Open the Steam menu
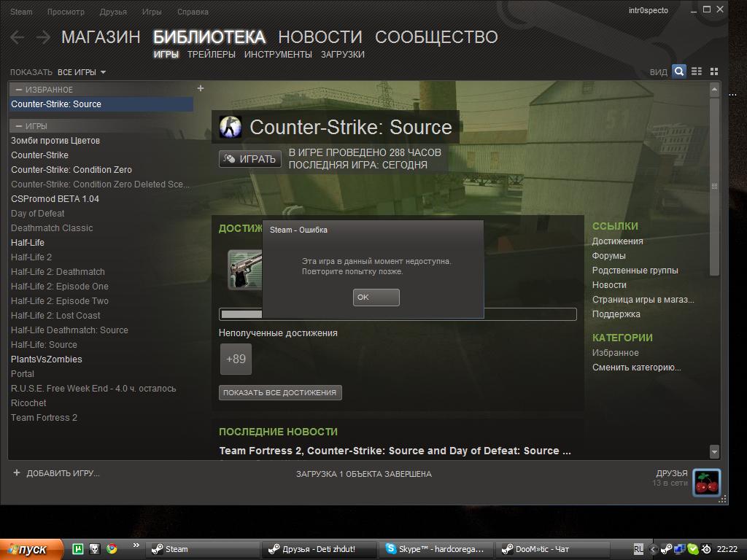The width and height of the screenshot is (747, 560). click(x=21, y=12)
